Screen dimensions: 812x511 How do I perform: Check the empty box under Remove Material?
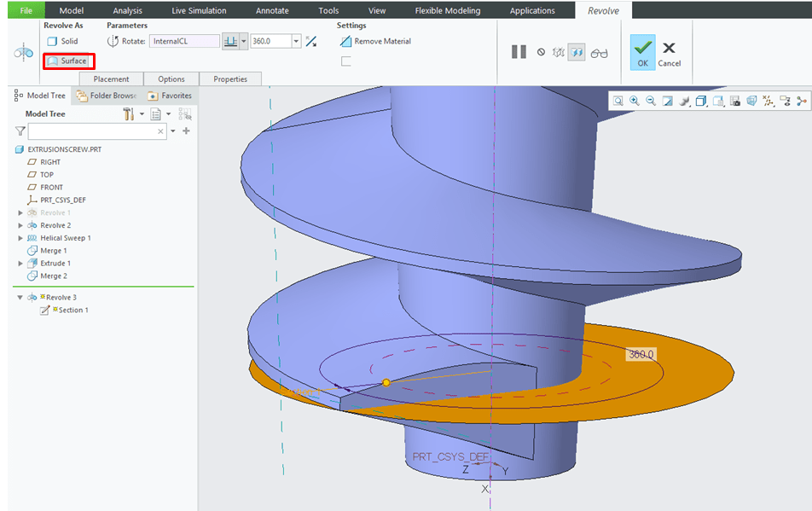(345, 61)
